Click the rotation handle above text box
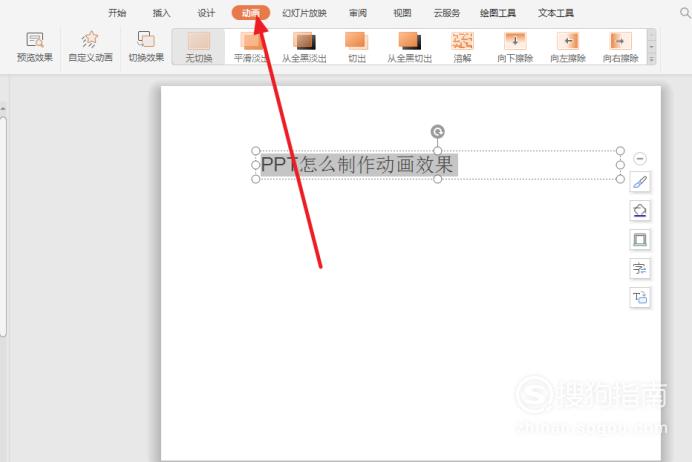 [437, 131]
